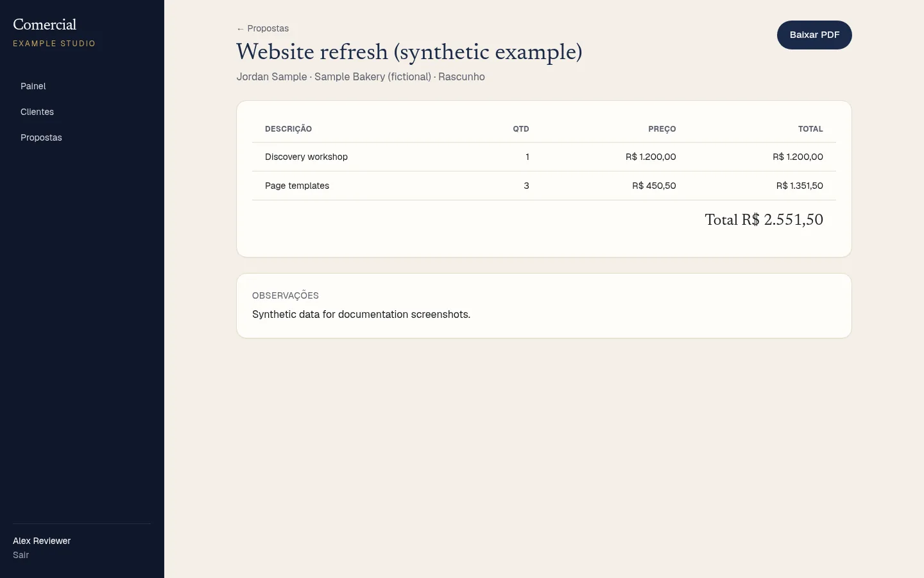
Task: Download the proposal with Baixar PDF
Action: click(x=814, y=35)
